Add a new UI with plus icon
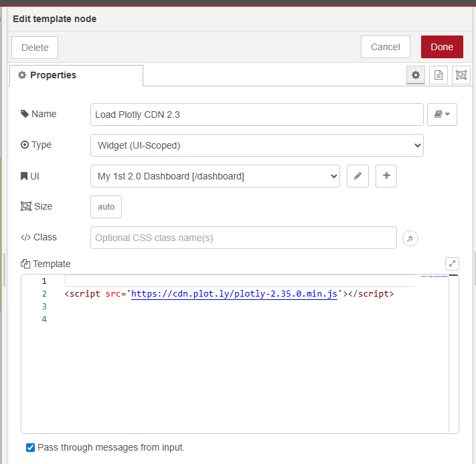Image resolution: width=476 pixels, height=464 pixels. pyautogui.click(x=386, y=176)
